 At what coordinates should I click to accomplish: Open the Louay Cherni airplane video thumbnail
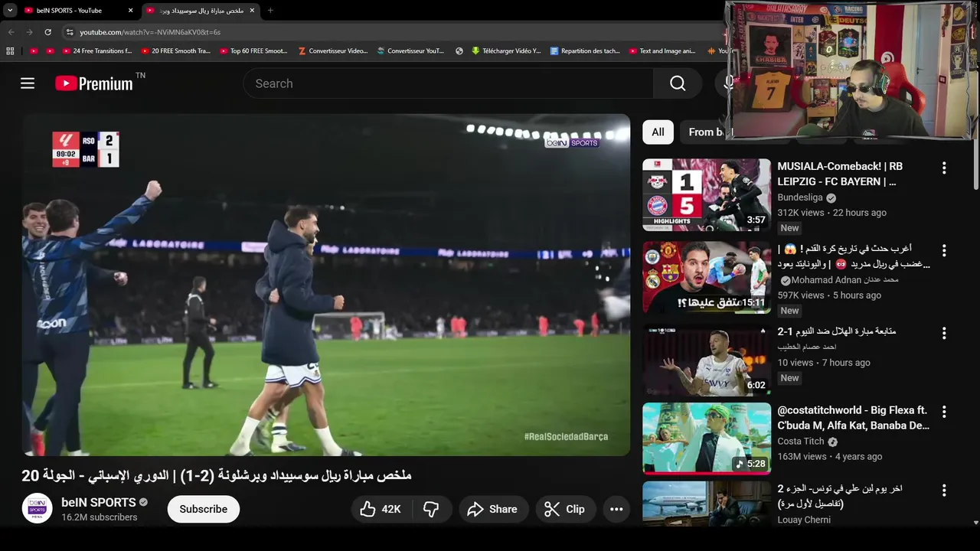(707, 504)
